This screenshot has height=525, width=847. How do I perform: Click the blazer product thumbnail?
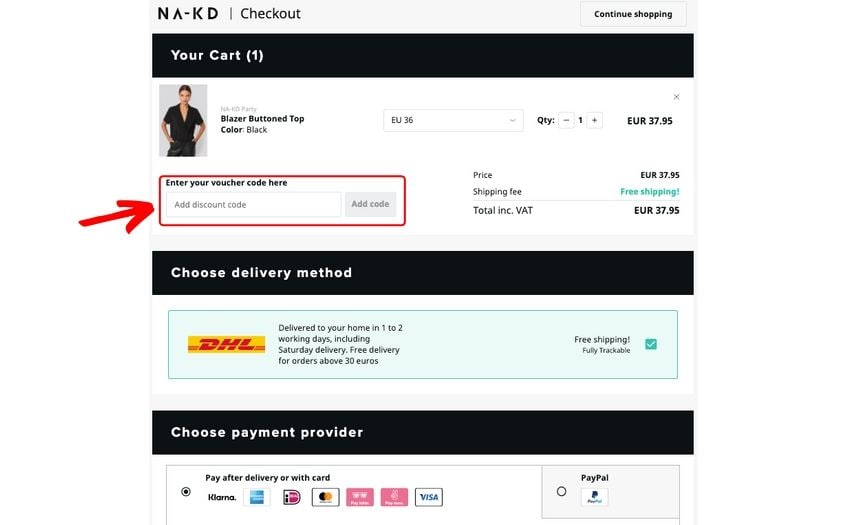(x=183, y=120)
